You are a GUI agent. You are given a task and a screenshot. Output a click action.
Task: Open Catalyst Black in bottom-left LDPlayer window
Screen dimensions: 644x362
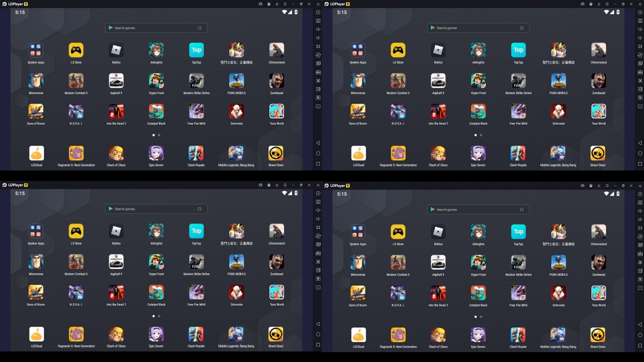pyautogui.click(x=156, y=292)
